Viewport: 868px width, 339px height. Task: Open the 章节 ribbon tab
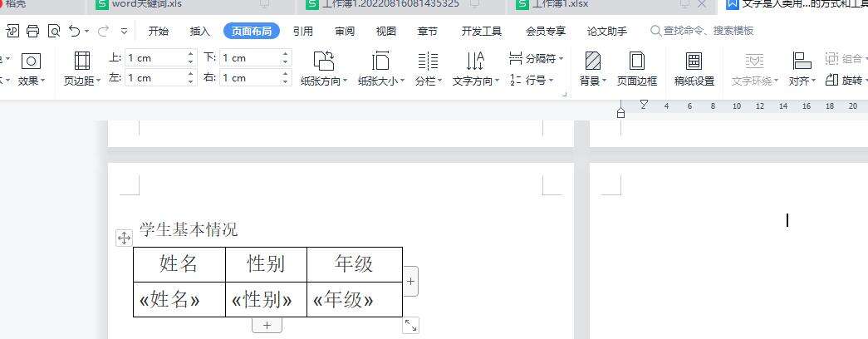coord(428,31)
